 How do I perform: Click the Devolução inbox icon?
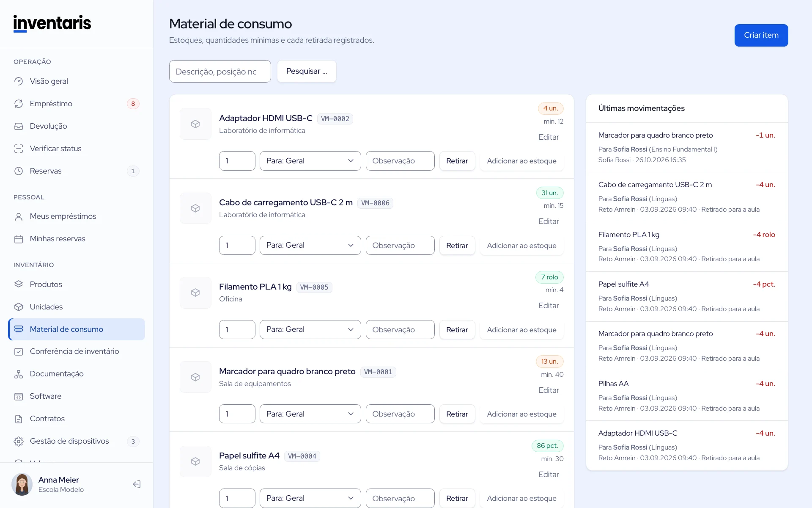click(19, 126)
